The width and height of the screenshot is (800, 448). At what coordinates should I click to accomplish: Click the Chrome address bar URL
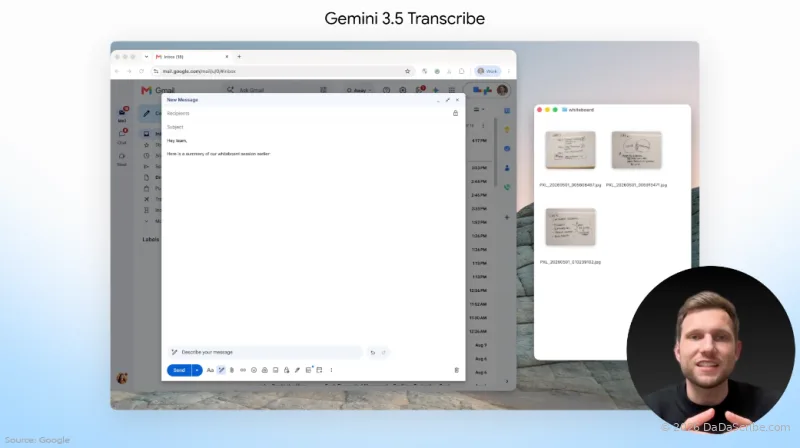[199, 71]
